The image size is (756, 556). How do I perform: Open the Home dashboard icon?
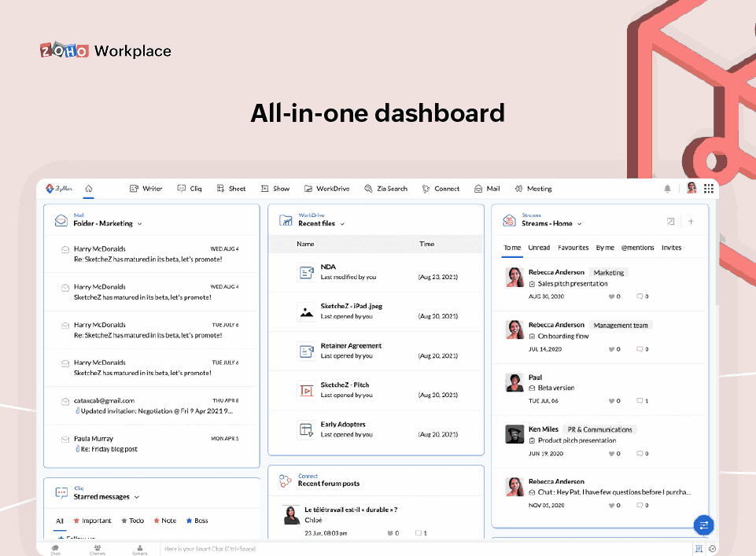point(89,189)
